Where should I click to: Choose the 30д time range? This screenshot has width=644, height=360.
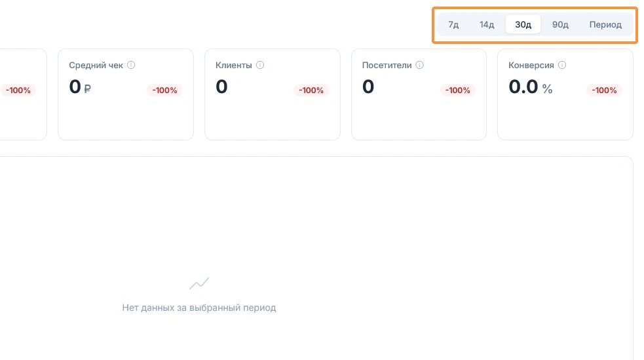(523, 25)
